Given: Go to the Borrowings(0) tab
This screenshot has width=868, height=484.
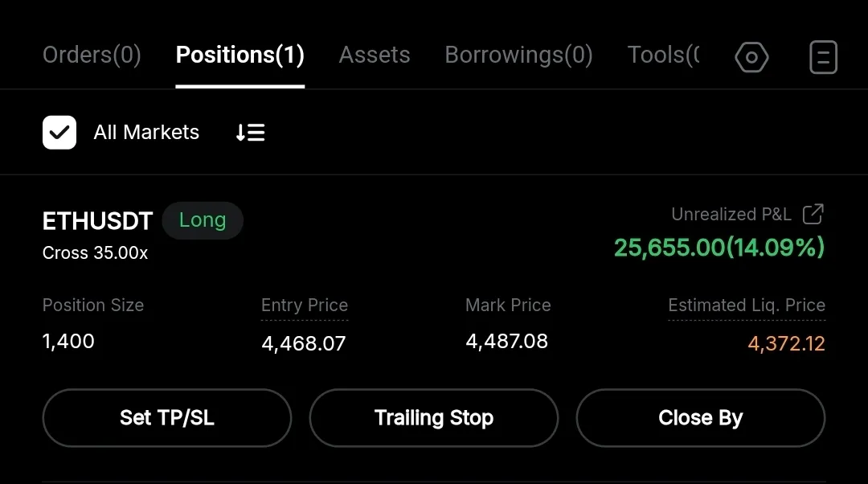Looking at the screenshot, I should click(x=518, y=55).
